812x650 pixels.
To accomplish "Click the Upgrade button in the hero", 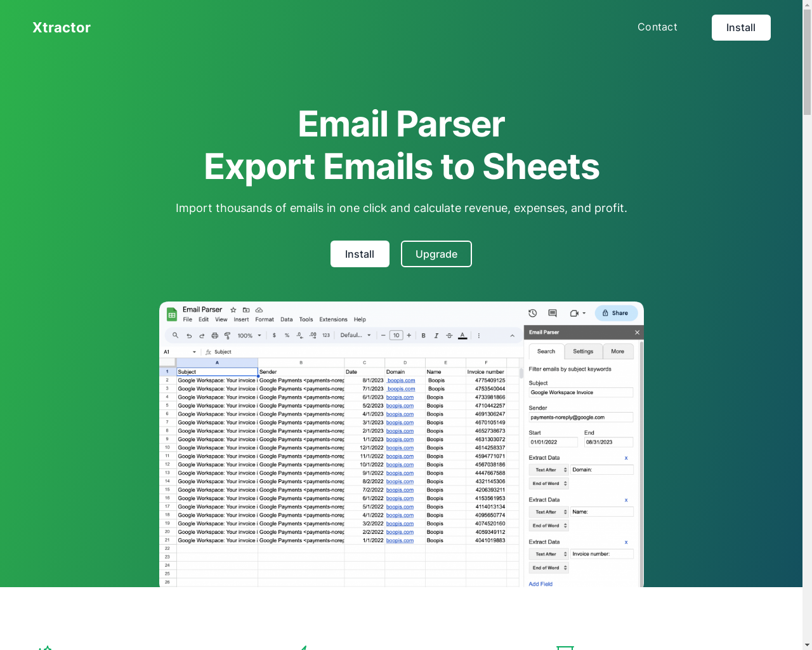I will [436, 254].
